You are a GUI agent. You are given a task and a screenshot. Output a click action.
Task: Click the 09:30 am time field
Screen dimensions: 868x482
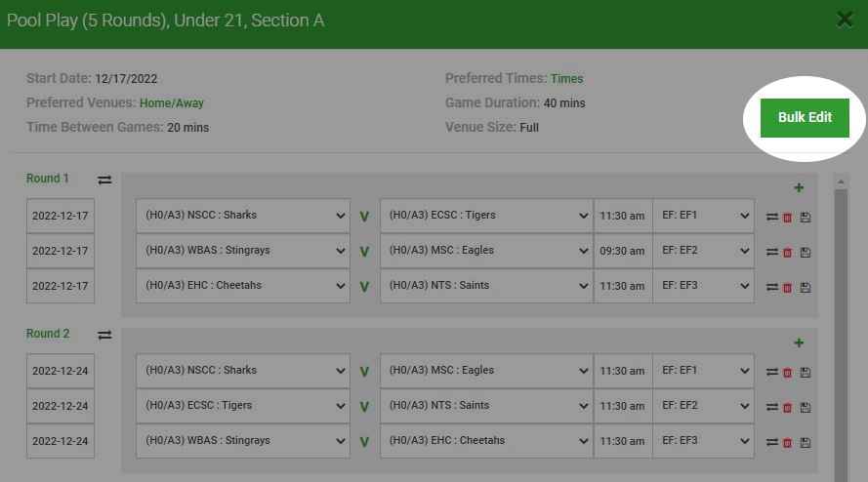[623, 251]
